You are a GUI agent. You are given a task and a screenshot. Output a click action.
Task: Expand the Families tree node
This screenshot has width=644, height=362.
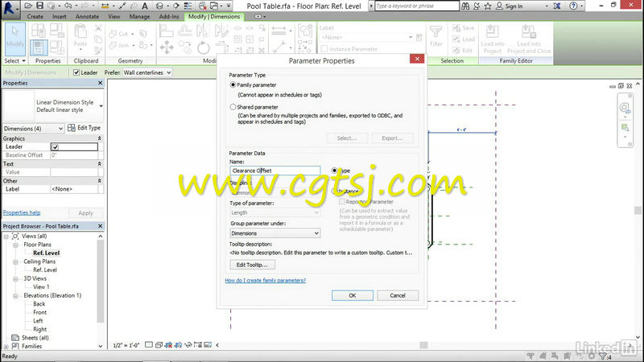click(6, 347)
